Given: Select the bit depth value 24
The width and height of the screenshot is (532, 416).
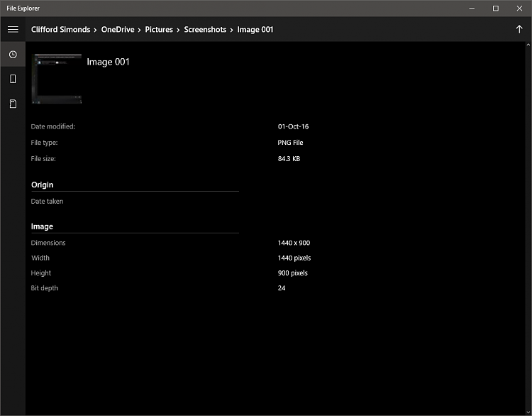Looking at the screenshot, I should [x=282, y=288].
